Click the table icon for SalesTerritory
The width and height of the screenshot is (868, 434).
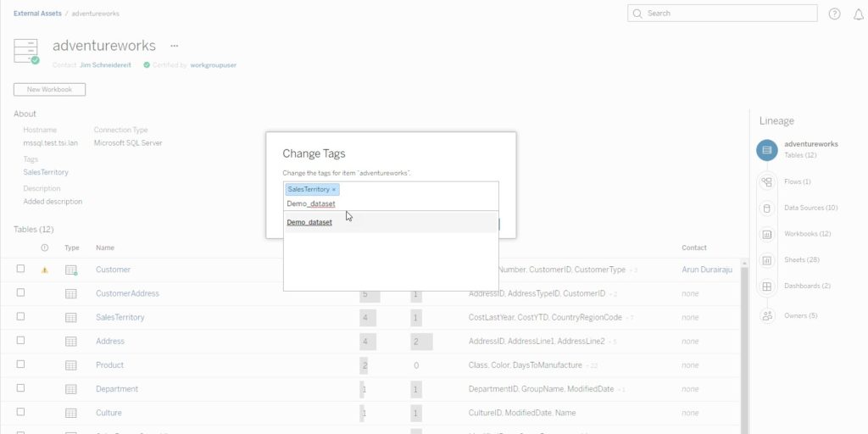(x=71, y=318)
